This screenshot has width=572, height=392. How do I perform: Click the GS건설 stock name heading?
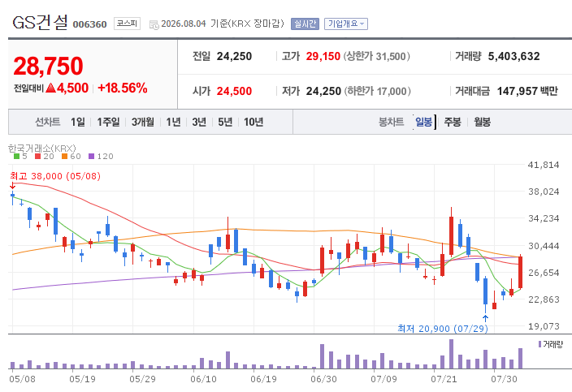point(40,23)
